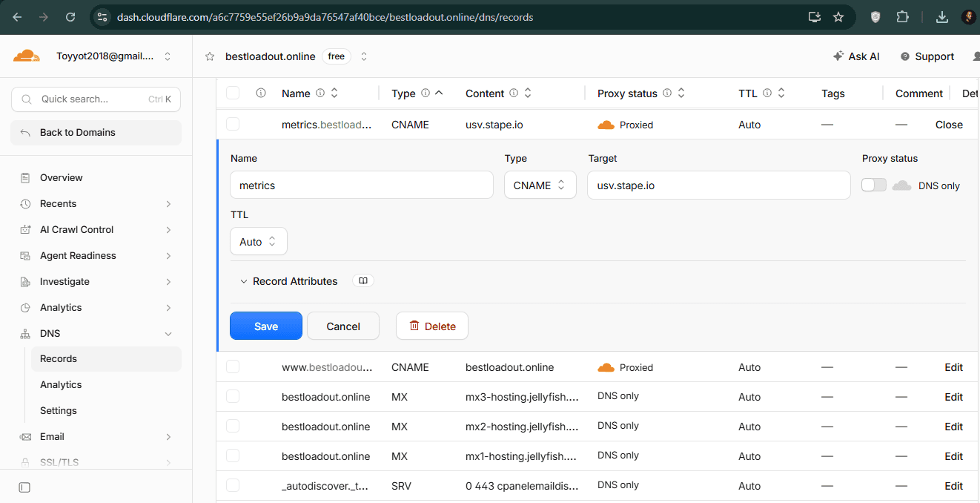The height and width of the screenshot is (503, 980).
Task: Check the www CNAME record checkbox
Action: pos(233,366)
